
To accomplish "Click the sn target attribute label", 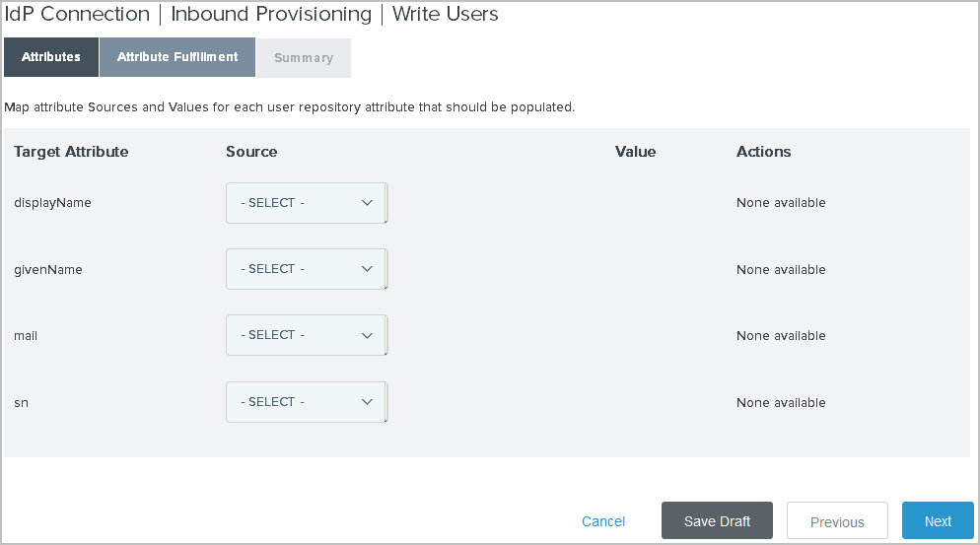I will click(x=21, y=403).
